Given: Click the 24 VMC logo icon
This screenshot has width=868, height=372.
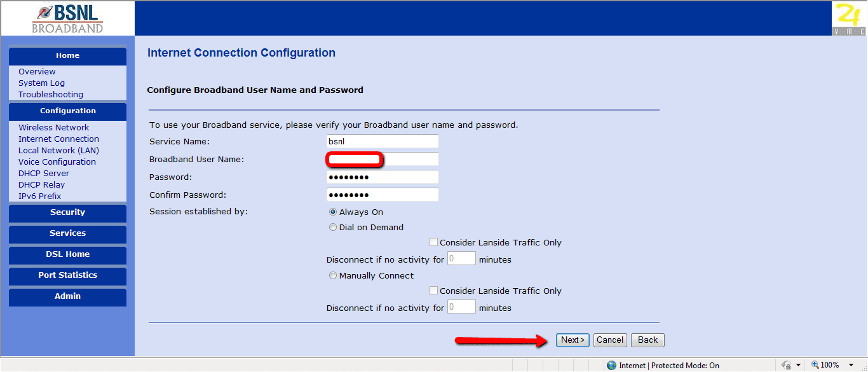Looking at the screenshot, I should click(x=849, y=18).
